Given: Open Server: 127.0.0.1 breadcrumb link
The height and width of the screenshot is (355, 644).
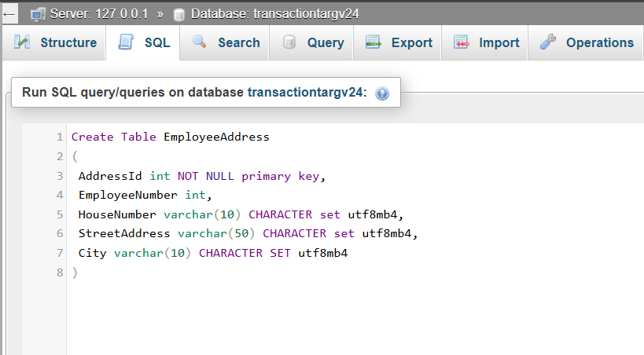Looking at the screenshot, I should [99, 14].
